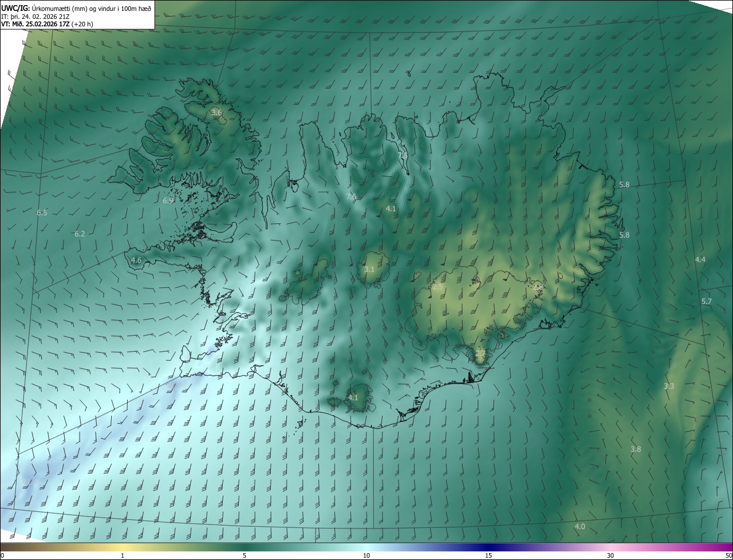Click the 2.8 value label on the map
The width and height of the screenshot is (733, 560).
537,287
